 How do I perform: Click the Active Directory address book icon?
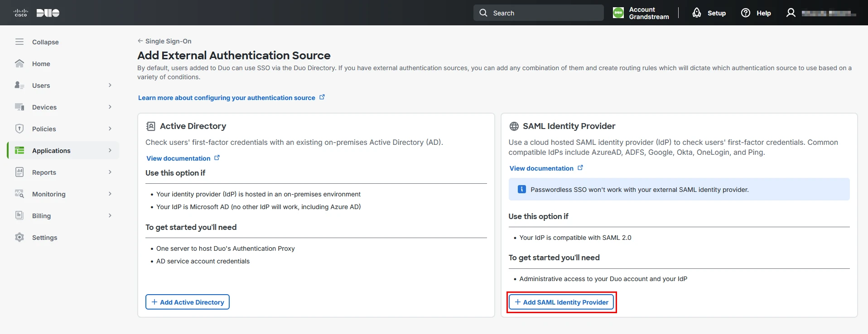151,126
